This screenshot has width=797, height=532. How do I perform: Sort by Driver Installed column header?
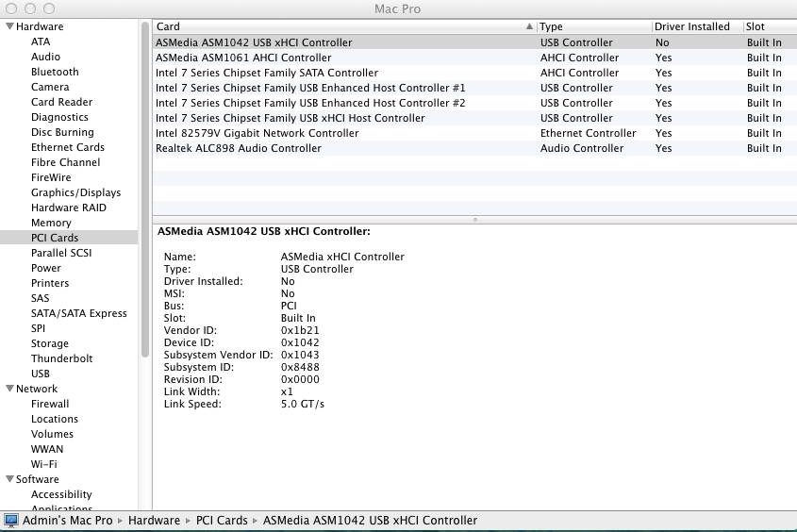coord(697,26)
